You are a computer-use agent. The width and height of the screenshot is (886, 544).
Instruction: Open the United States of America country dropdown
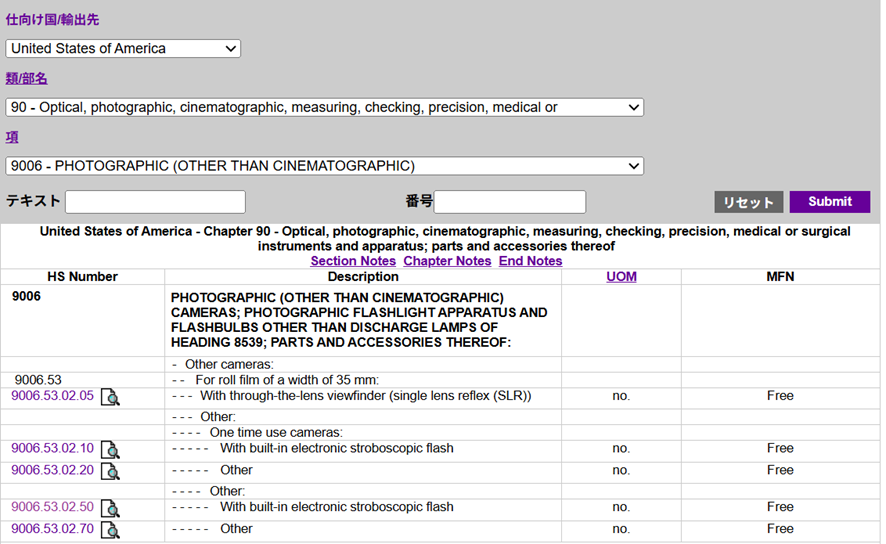123,48
